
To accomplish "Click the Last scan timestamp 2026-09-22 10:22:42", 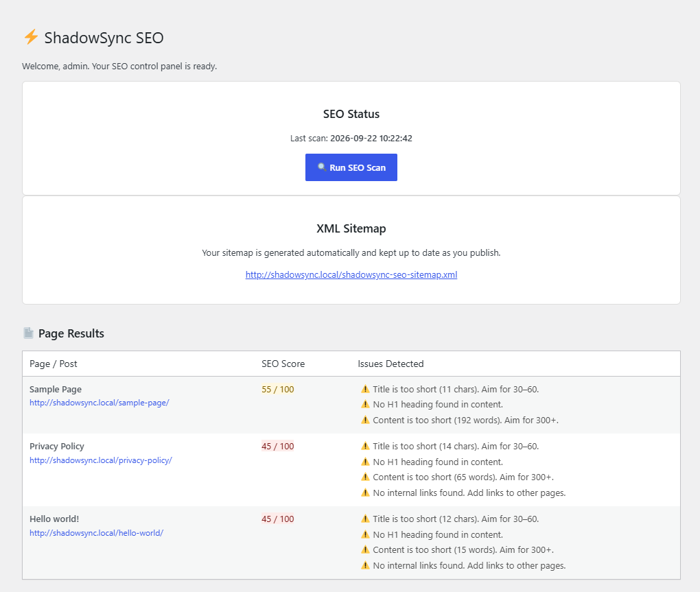I will click(x=371, y=139).
